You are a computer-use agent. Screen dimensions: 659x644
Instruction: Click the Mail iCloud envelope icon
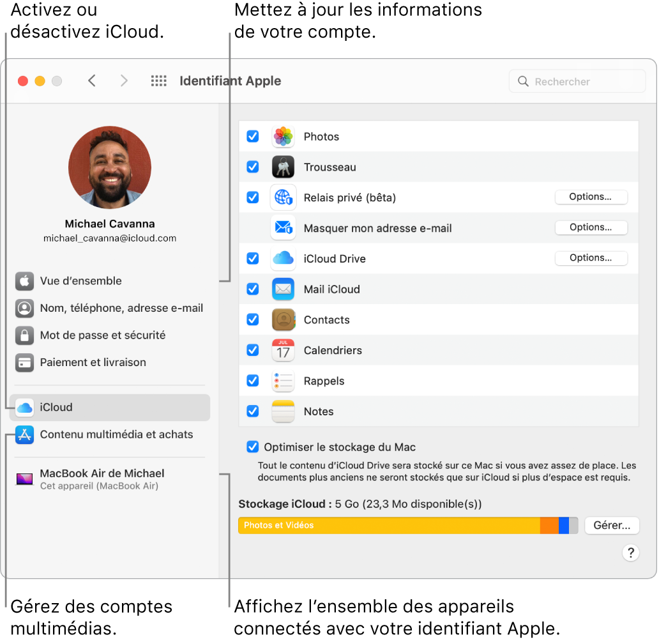283,289
